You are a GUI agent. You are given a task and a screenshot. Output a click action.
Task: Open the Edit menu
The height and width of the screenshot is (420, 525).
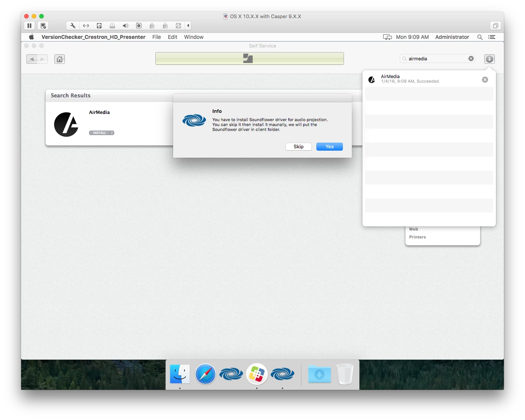172,37
